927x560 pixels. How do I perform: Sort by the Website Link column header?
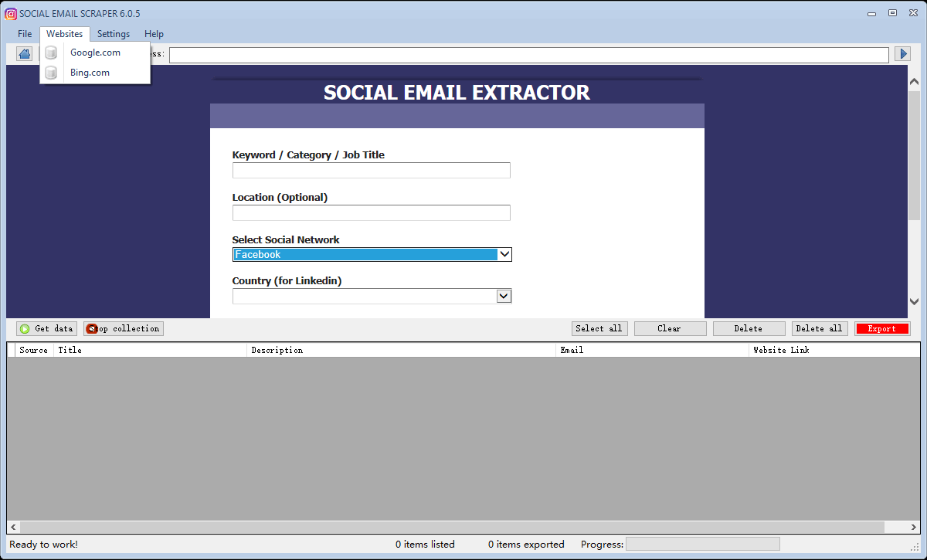pyautogui.click(x=834, y=350)
